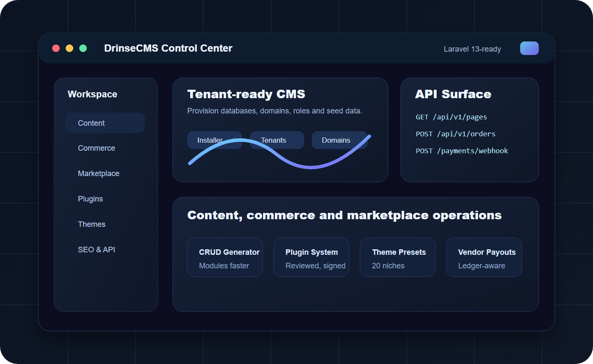Open the Plugin System card
The image size is (593, 364).
pyautogui.click(x=311, y=257)
